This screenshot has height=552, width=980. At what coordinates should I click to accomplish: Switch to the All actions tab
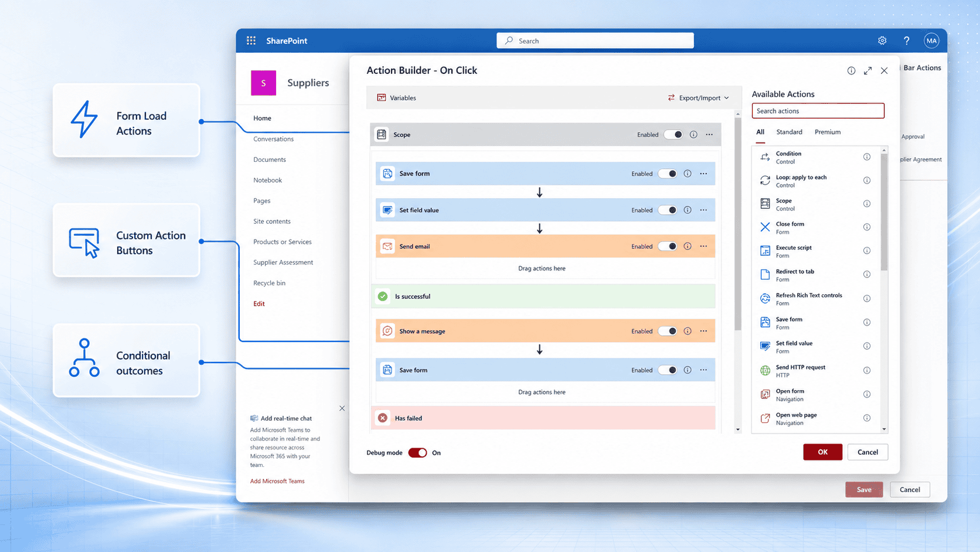[760, 132]
